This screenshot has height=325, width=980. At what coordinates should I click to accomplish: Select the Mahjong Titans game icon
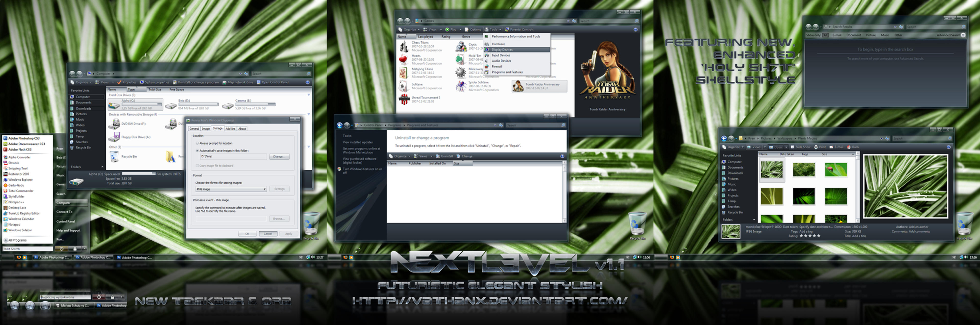click(404, 73)
